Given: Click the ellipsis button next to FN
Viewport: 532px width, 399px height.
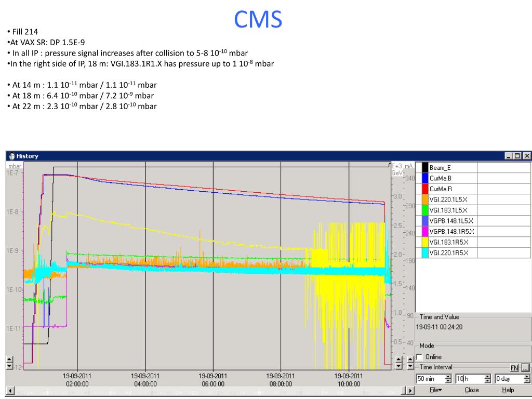Looking at the screenshot, I should (x=525, y=368).
